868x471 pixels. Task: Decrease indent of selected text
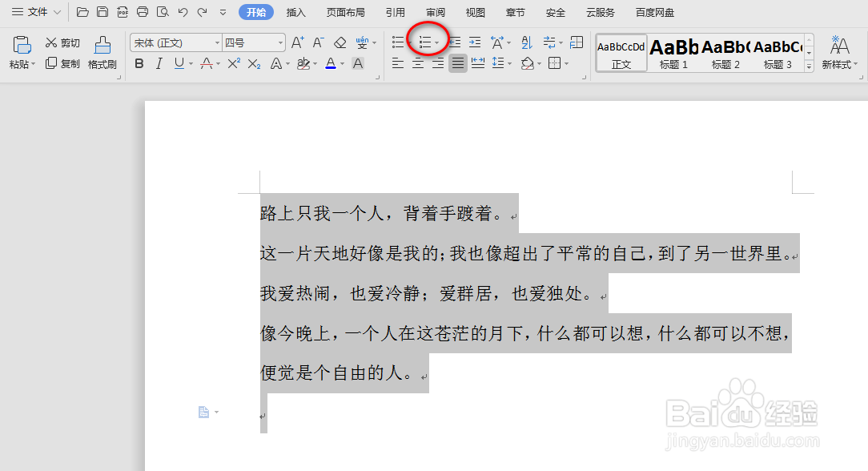454,42
